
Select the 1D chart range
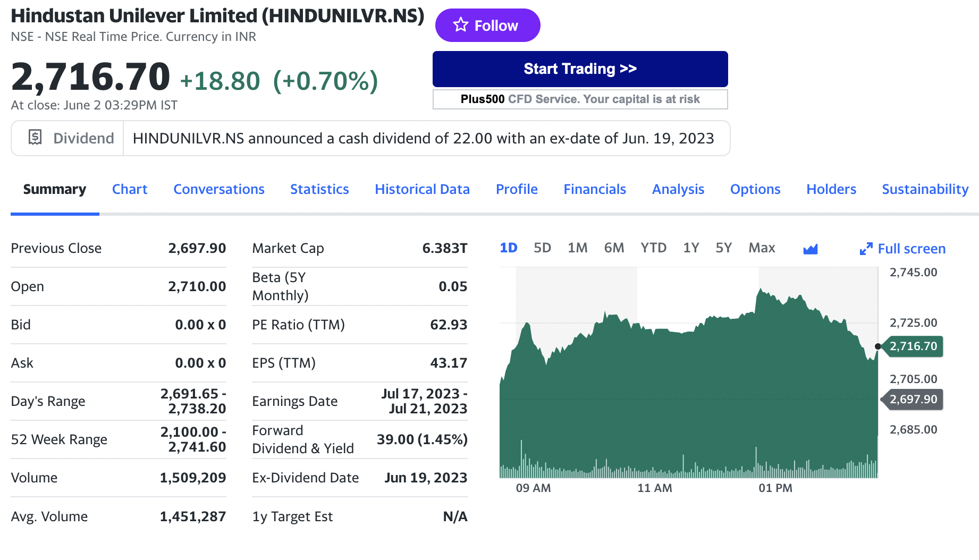click(x=509, y=248)
